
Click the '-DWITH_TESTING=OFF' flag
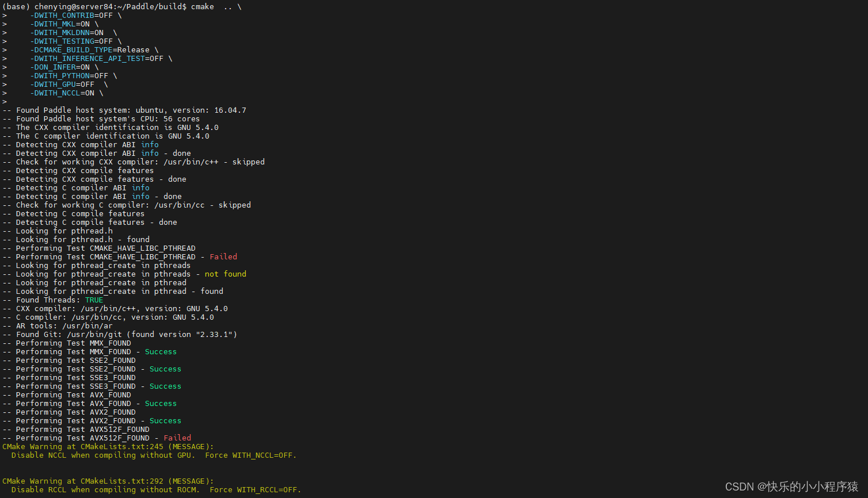(x=71, y=41)
